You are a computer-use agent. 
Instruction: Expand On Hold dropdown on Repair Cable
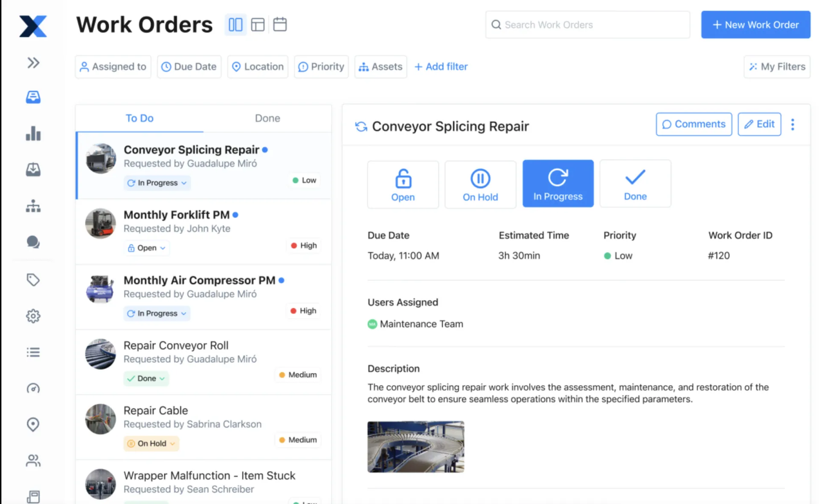point(151,443)
